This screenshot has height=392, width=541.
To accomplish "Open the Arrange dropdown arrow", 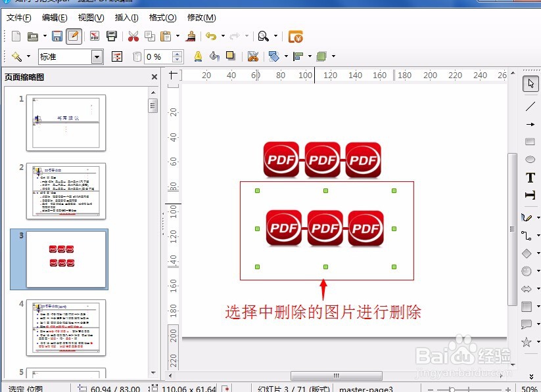I will (286, 56).
